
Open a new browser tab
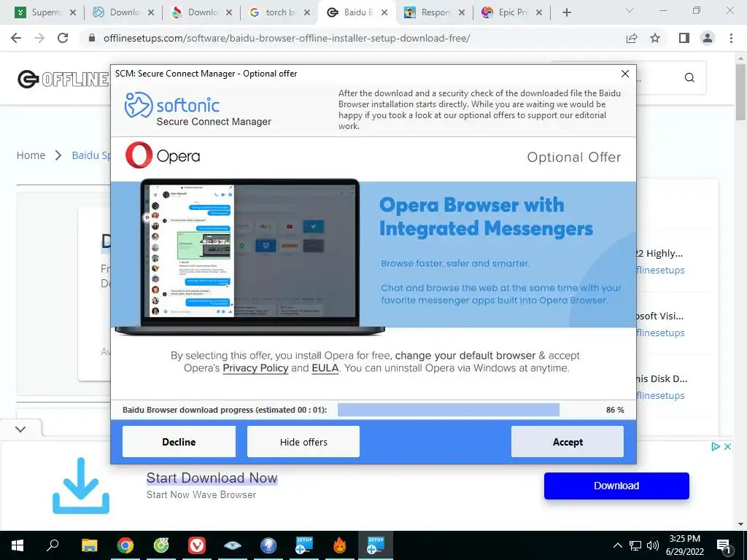coord(566,12)
